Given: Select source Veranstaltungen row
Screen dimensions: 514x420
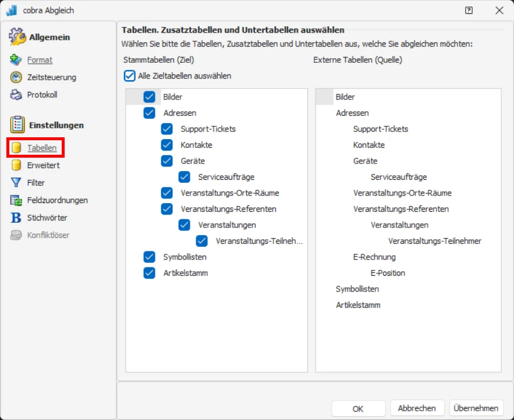Looking at the screenshot, I should pyautogui.click(x=399, y=225).
